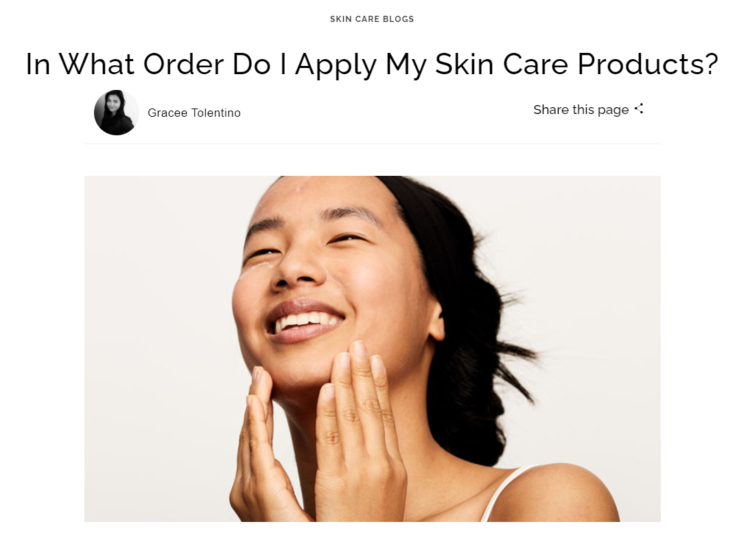Click the word Order in the headline
Image resolution: width=750 pixels, height=546 pixels.
[x=183, y=64]
